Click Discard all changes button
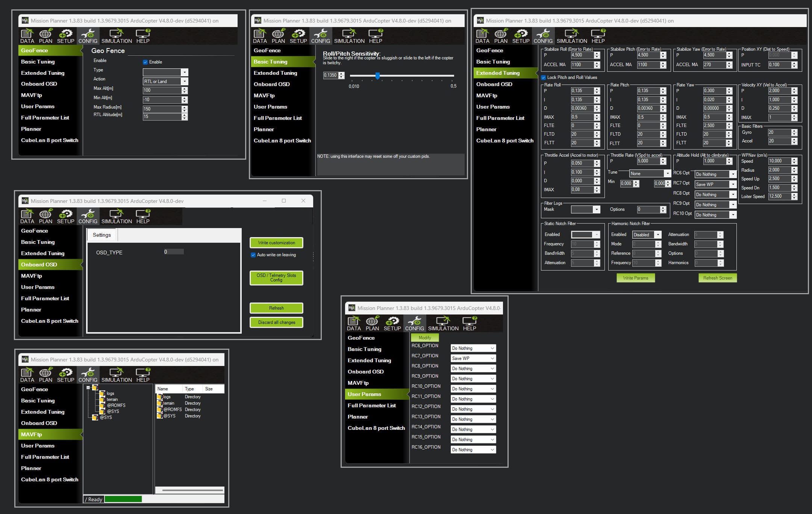 click(276, 322)
